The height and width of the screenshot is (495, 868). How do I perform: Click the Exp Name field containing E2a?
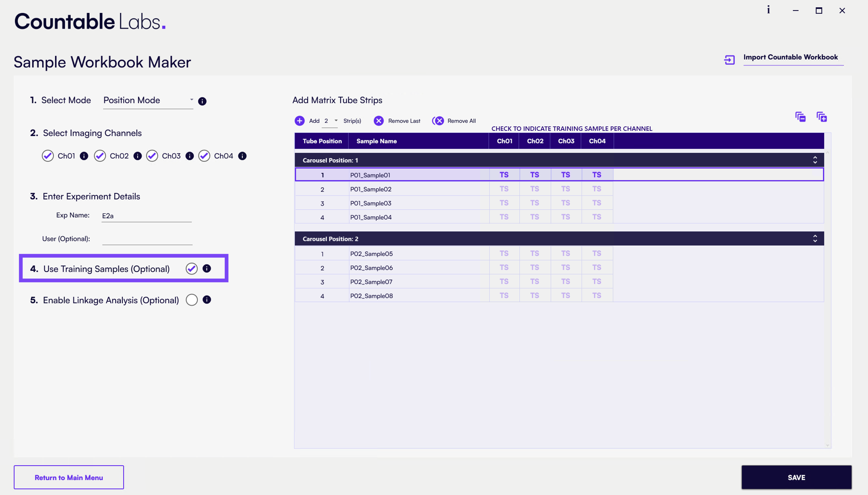pyautogui.click(x=146, y=216)
